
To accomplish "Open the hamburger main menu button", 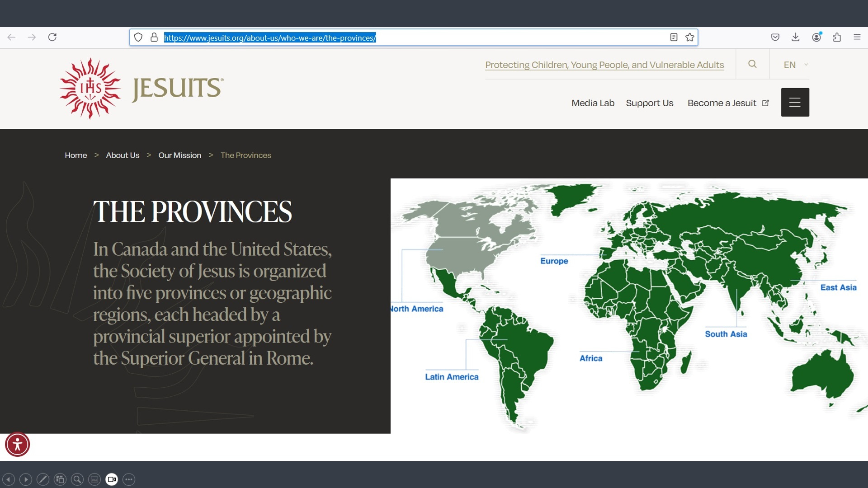I will tap(795, 103).
